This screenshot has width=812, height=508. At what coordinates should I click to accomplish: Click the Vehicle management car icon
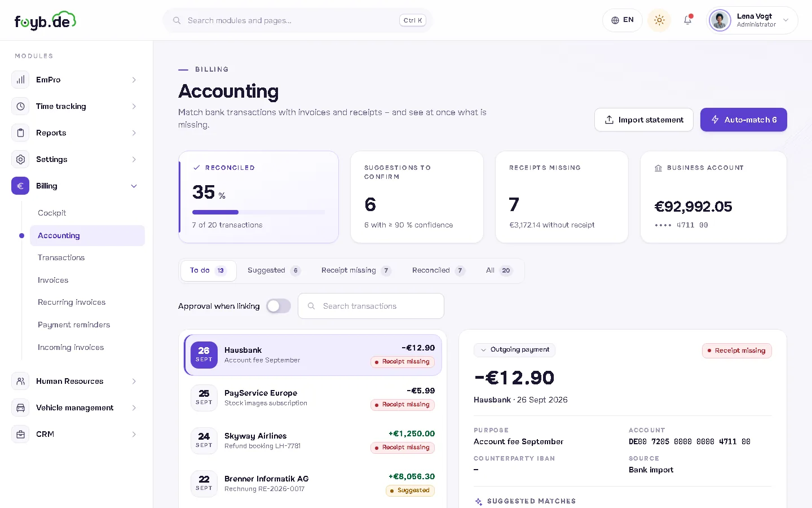20,408
